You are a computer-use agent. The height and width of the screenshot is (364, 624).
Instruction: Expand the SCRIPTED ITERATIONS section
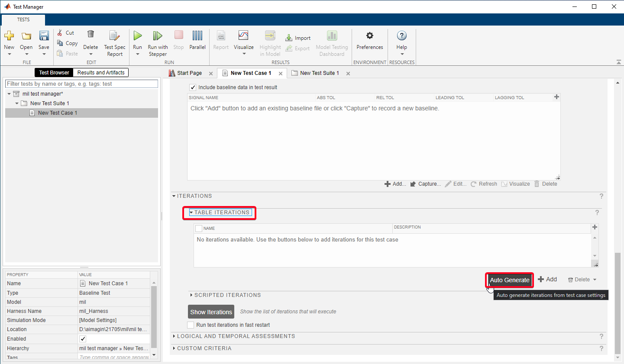coord(191,295)
